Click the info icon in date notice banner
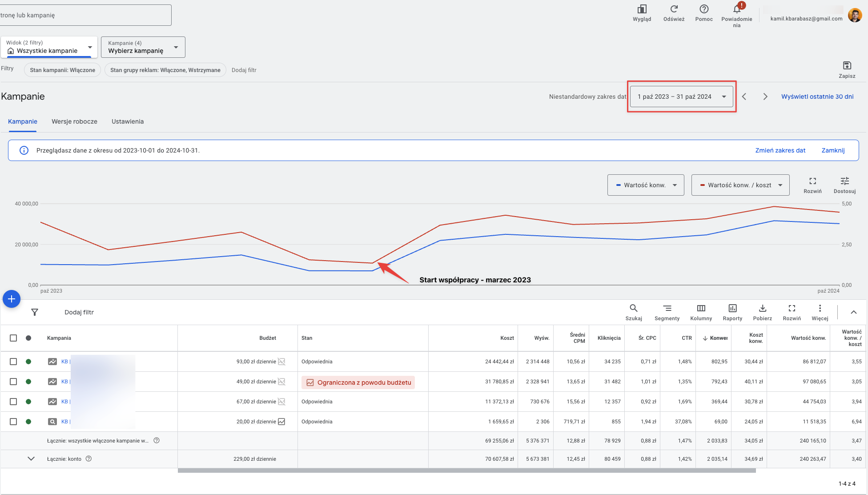Screen dimensions: 868x495 pyautogui.click(x=24, y=150)
